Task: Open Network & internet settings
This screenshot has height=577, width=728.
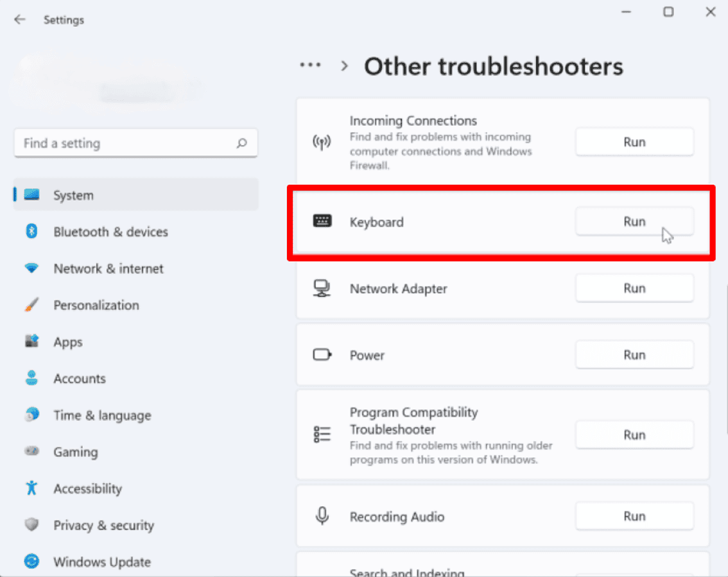Action: 135,268
